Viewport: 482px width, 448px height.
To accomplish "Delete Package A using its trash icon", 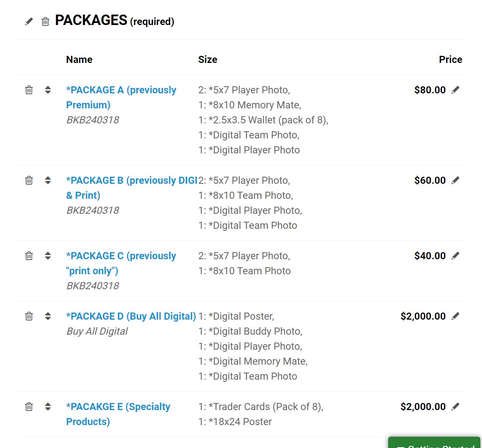I will tap(29, 90).
